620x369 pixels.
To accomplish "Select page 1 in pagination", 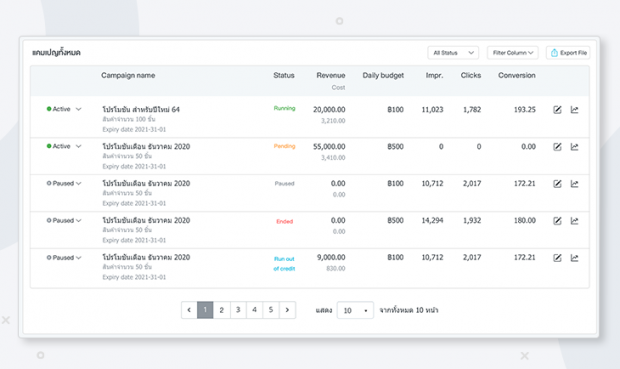I will point(205,310).
